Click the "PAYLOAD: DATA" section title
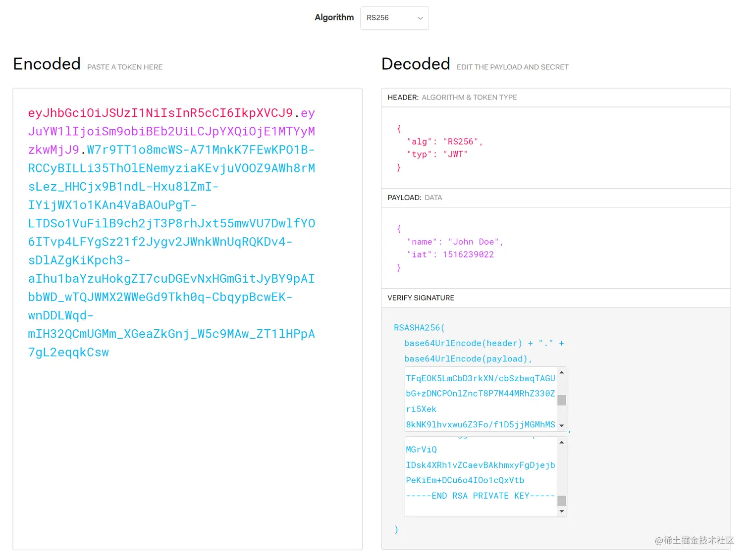 tap(415, 198)
